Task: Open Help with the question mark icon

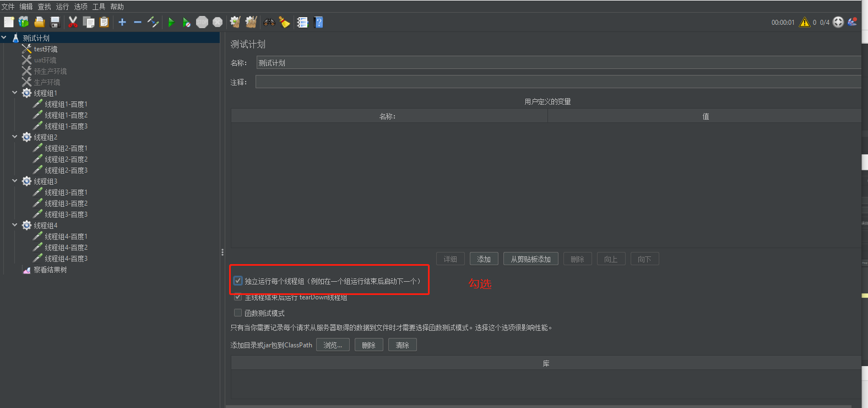Action: [318, 22]
